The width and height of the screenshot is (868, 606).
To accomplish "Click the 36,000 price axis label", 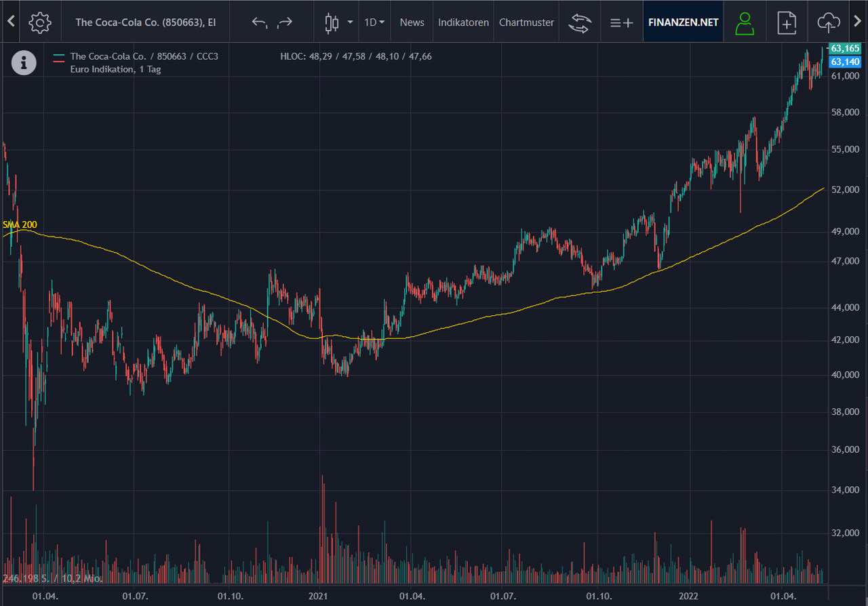I will coord(845,450).
